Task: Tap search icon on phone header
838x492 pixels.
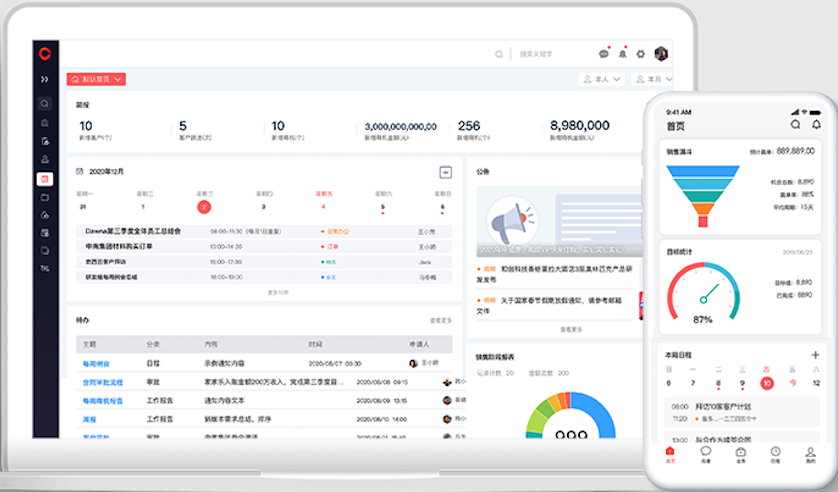Action: 795,124
